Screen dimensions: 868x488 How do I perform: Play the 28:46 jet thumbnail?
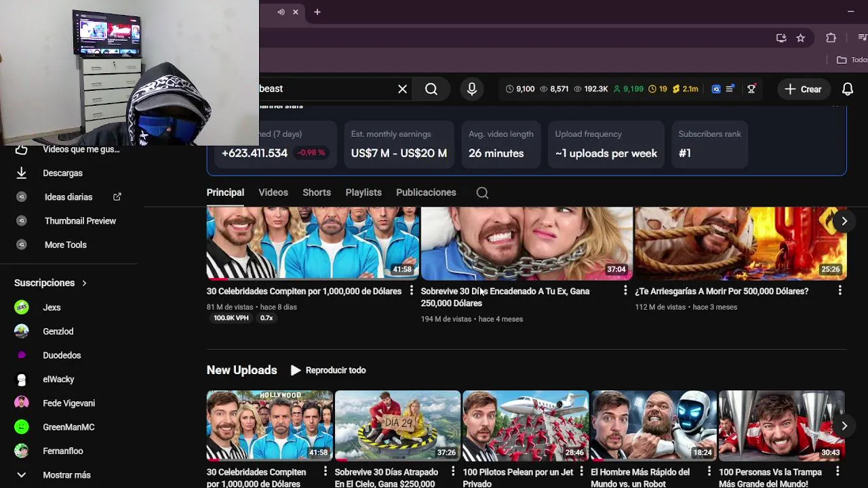[x=526, y=426]
